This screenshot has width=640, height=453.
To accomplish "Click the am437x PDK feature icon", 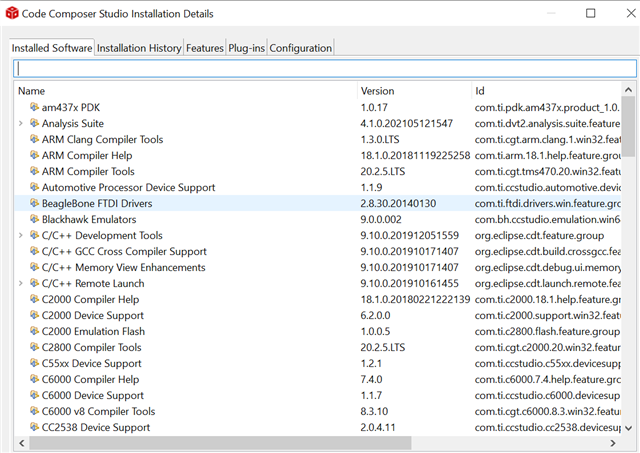I will coord(34,107).
